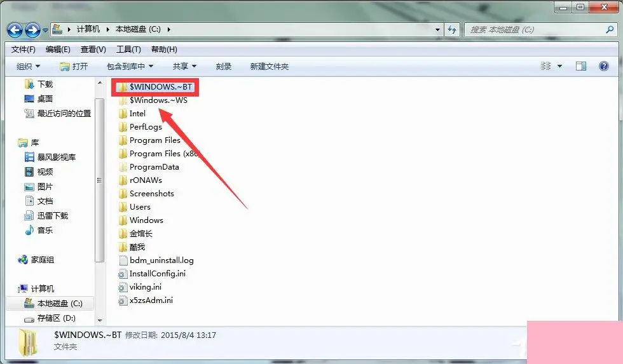623x364 pixels.
Task: Select the rONAWs folder
Action: (140, 180)
